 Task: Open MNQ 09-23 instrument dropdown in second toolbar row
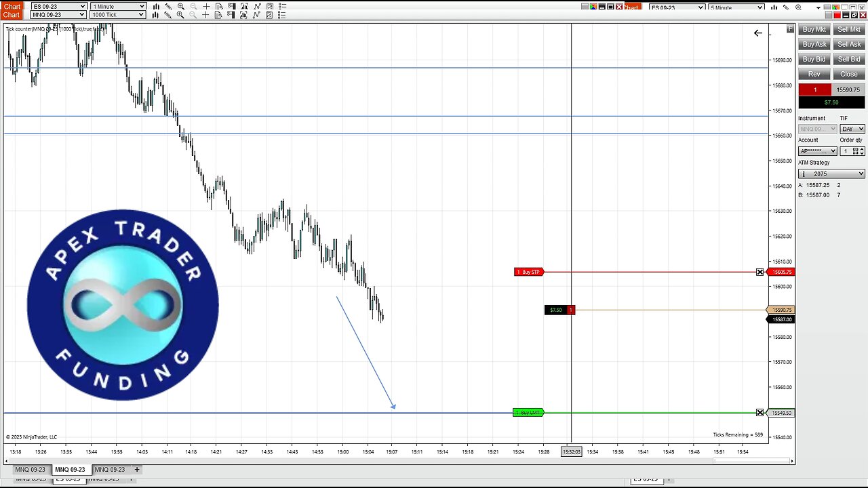(x=59, y=14)
